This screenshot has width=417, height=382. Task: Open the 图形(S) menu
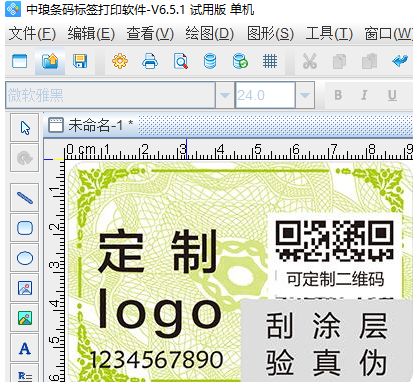[x=270, y=34]
